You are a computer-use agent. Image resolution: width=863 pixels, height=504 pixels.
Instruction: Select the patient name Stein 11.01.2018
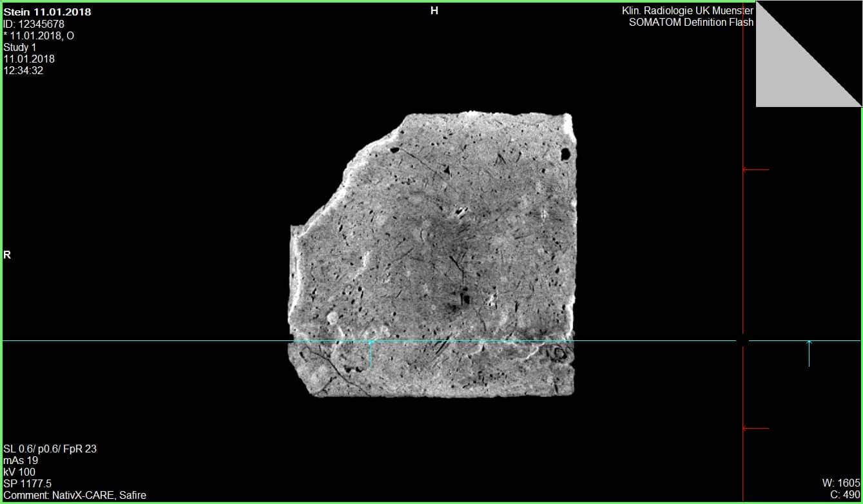point(47,12)
